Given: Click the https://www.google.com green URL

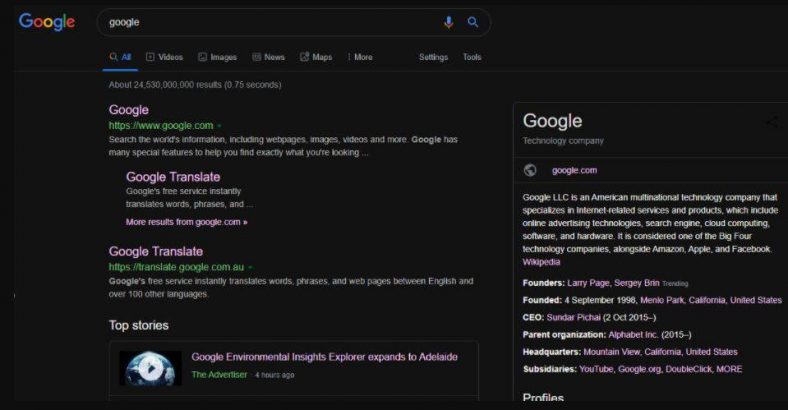Looking at the screenshot, I should [161, 126].
